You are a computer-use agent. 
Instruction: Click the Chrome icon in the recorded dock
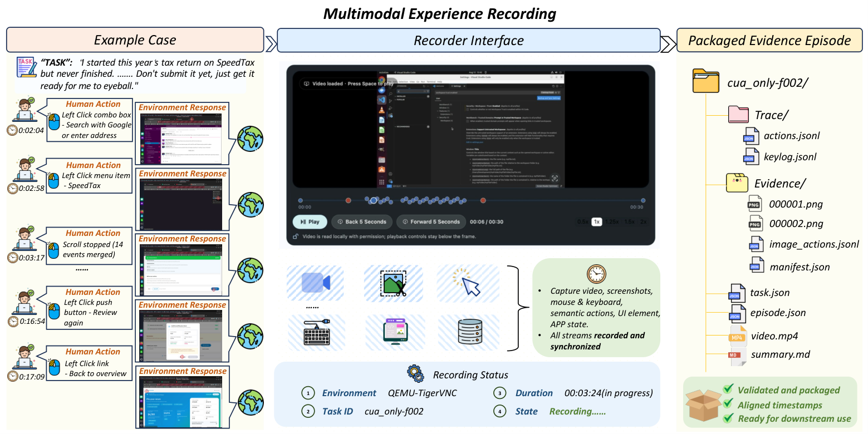pos(382,80)
